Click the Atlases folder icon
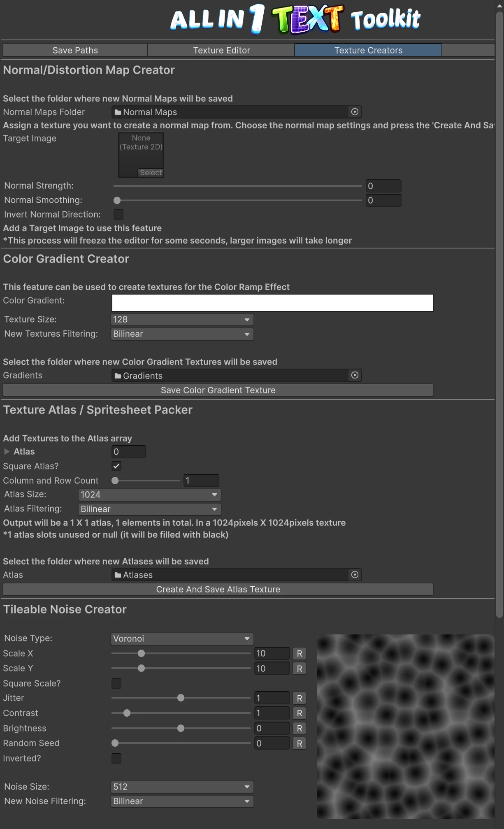This screenshot has width=504, height=829. pyautogui.click(x=118, y=575)
